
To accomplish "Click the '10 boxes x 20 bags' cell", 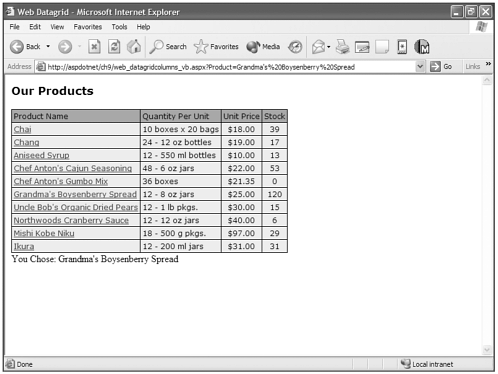I will point(181,129).
